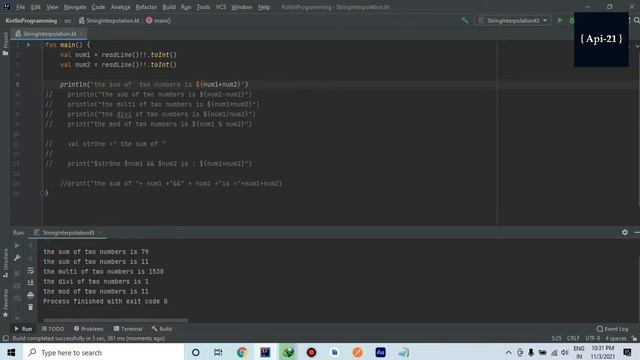Open the Navigate menu
This screenshot has width=640, height=360.
tap(75, 7)
